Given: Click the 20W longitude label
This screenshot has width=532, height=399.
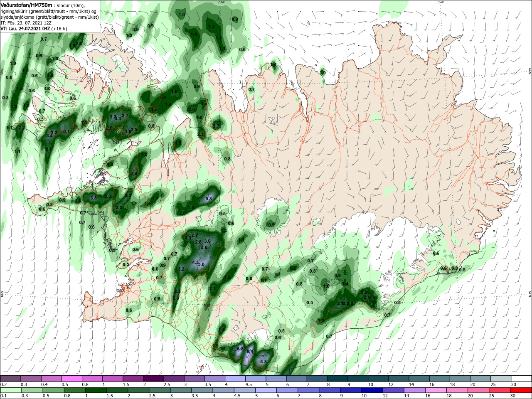Looking at the screenshot, I should tap(221, 2).
